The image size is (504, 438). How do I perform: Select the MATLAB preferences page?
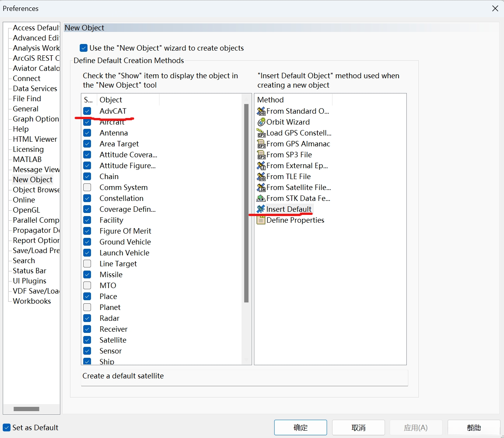pyautogui.click(x=27, y=159)
